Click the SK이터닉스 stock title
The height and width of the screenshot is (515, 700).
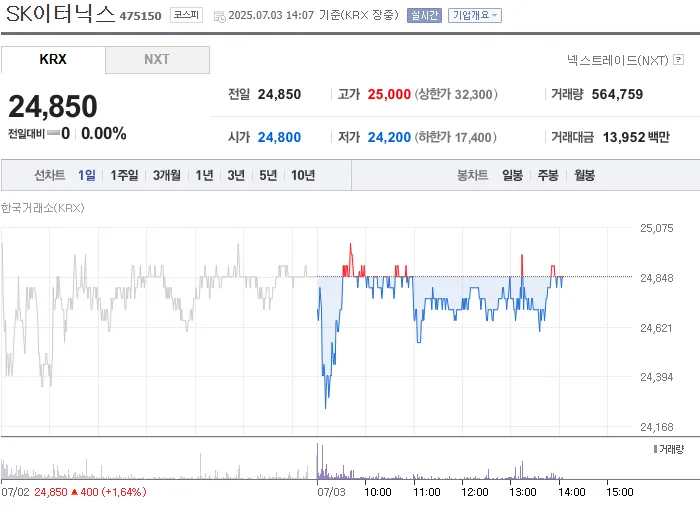coord(60,13)
